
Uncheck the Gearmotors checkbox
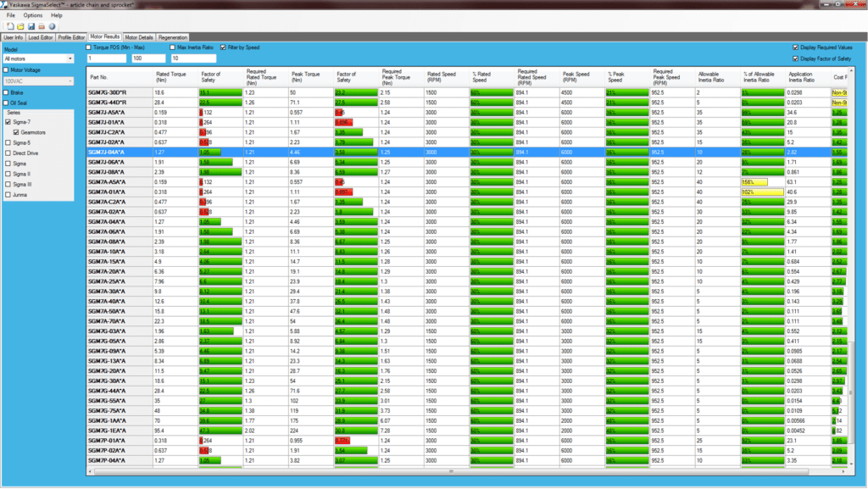pos(16,132)
